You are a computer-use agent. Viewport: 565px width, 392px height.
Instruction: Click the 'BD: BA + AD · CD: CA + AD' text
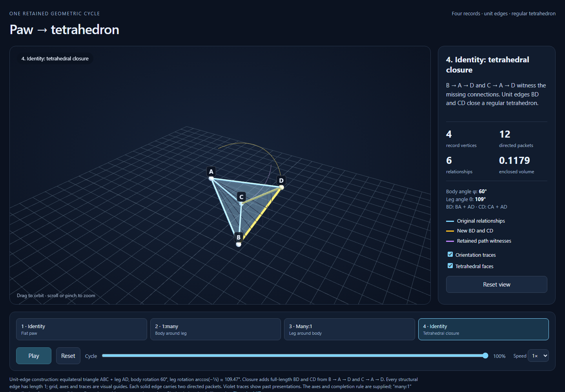click(476, 207)
